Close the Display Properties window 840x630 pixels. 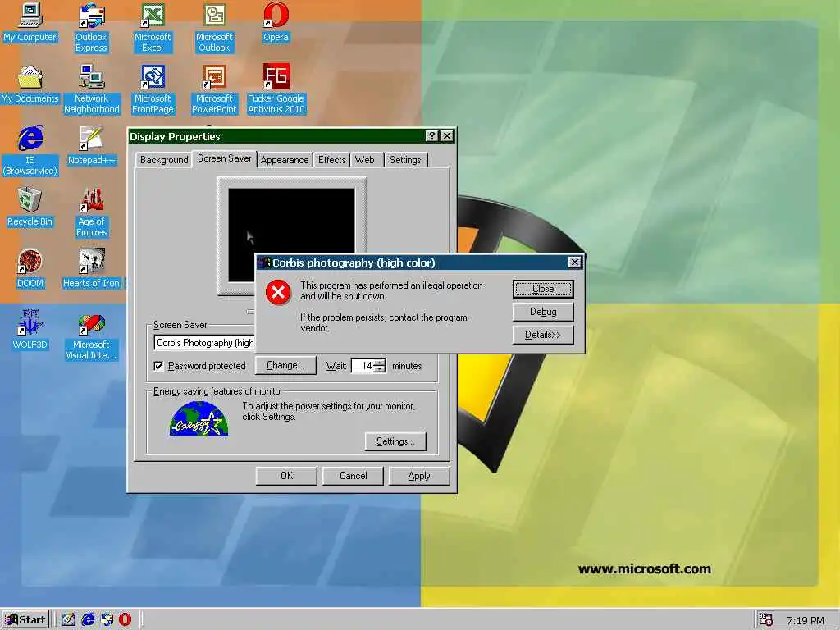click(447, 136)
